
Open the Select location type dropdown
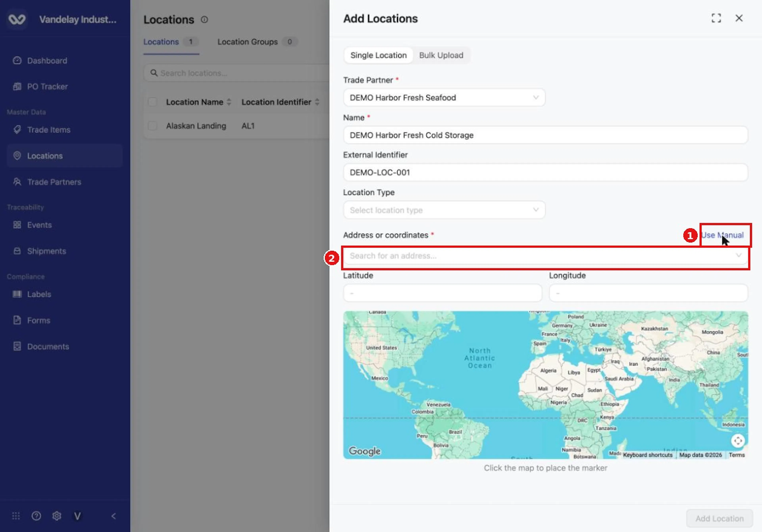coord(444,210)
